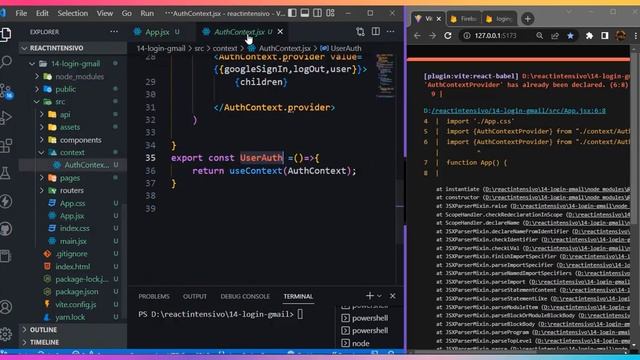640x360 pixels.
Task: Switch to the PROBLEMS panel tab
Action: click(x=154, y=296)
